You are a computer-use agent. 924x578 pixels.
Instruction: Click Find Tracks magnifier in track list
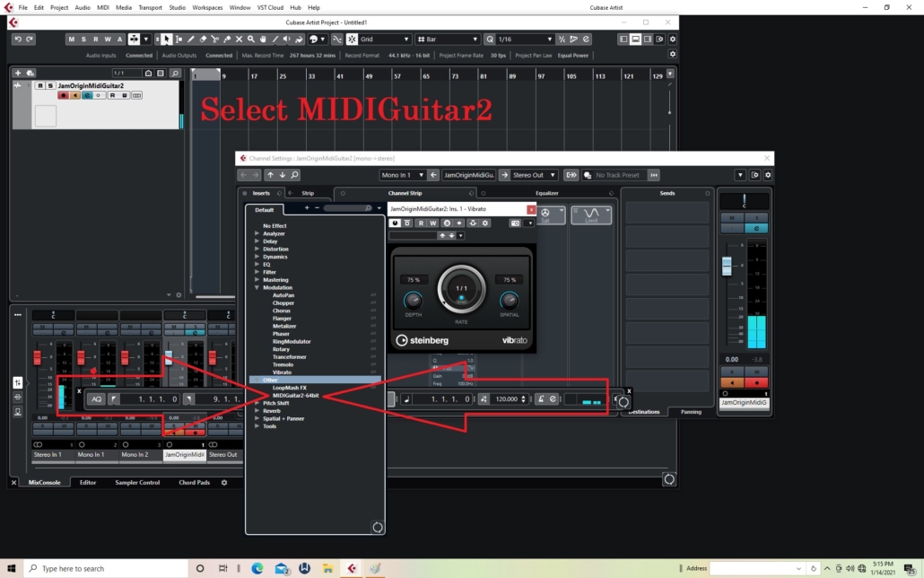pyautogui.click(x=175, y=73)
